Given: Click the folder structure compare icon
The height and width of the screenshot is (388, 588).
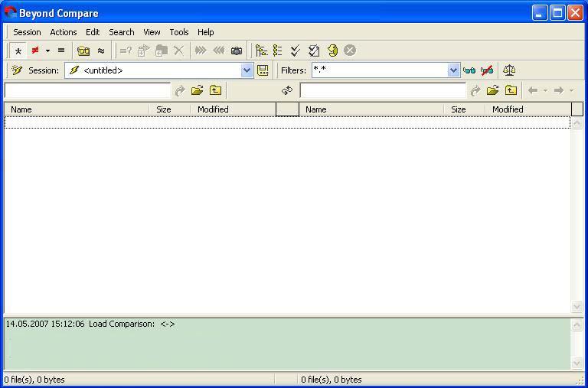Looking at the screenshot, I should [x=83, y=51].
